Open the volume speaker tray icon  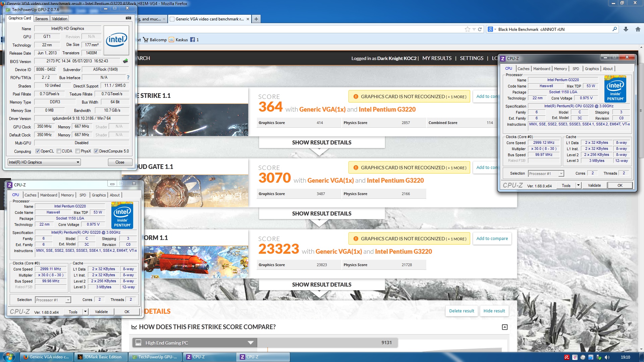(x=607, y=357)
